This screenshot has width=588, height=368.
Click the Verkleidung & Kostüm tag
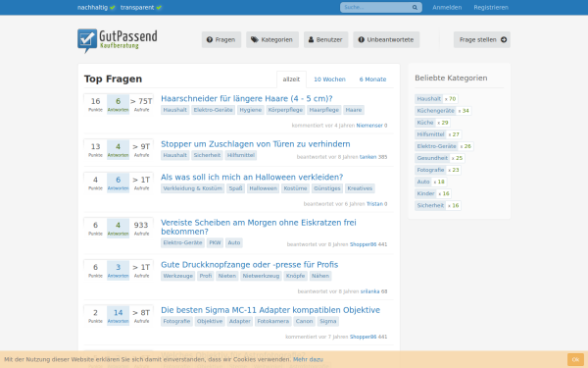coord(193,188)
